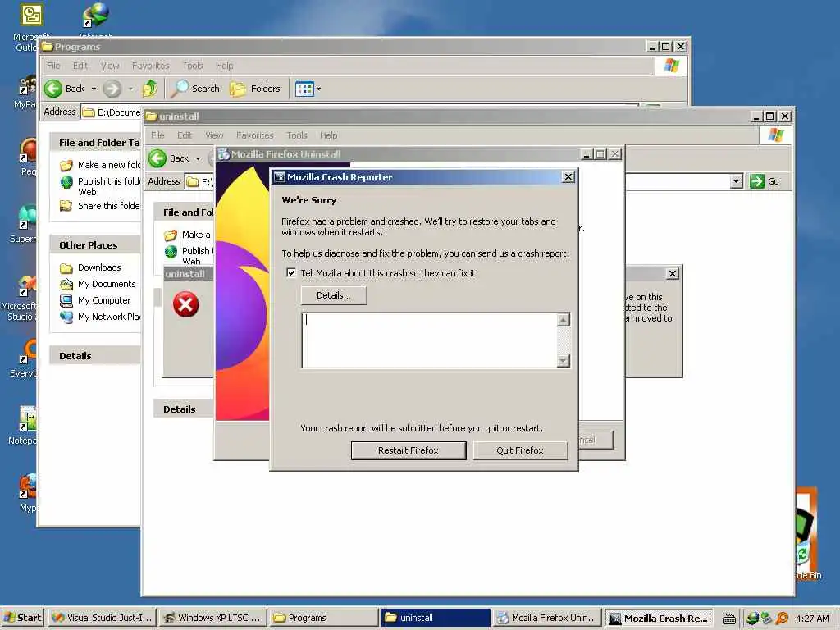Switch to Windows XP LTSC taskbar item
Viewport: 840px width, 630px height.
point(212,618)
